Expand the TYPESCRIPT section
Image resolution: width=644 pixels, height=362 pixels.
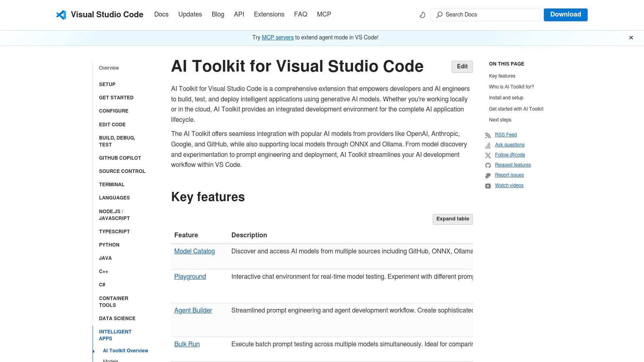point(114,232)
